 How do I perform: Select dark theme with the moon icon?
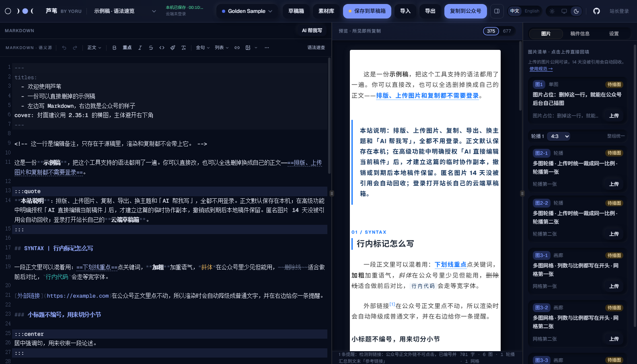(576, 11)
